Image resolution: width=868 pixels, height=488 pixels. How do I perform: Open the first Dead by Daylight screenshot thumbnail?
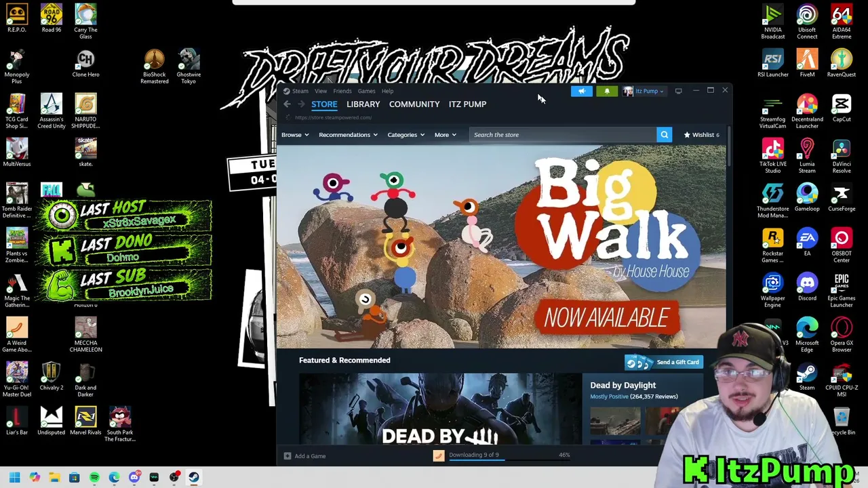615,420
